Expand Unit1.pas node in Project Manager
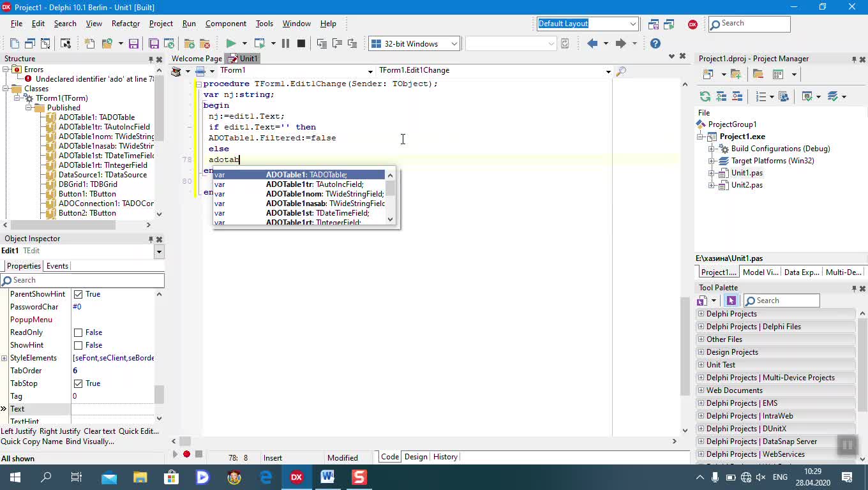Viewport: 868px width, 490px height. [712, 173]
